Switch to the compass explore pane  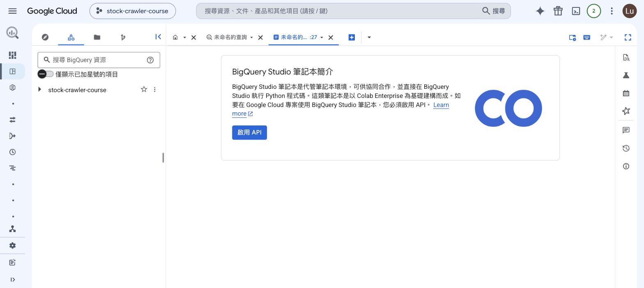45,37
